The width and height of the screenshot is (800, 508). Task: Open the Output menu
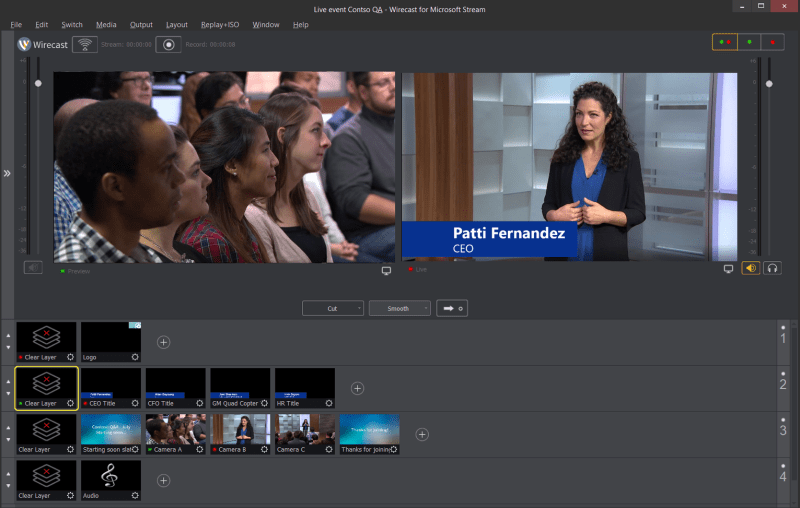141,24
